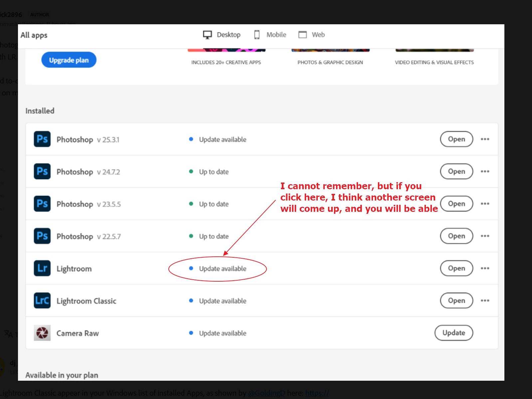Switch to the Mobile apps tab

(x=270, y=35)
